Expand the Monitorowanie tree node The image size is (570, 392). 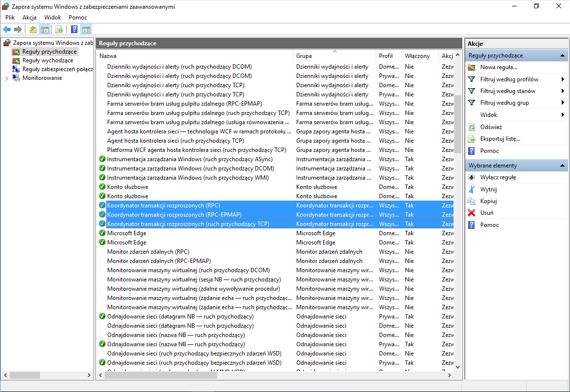(x=6, y=78)
